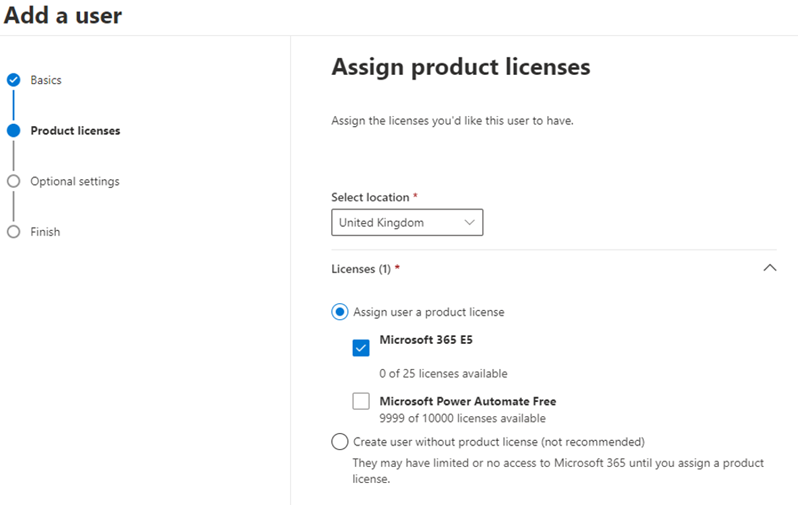Viewport: 798px width, 505px height.
Task: Click the United Kingdom location combo box
Action: (x=407, y=222)
